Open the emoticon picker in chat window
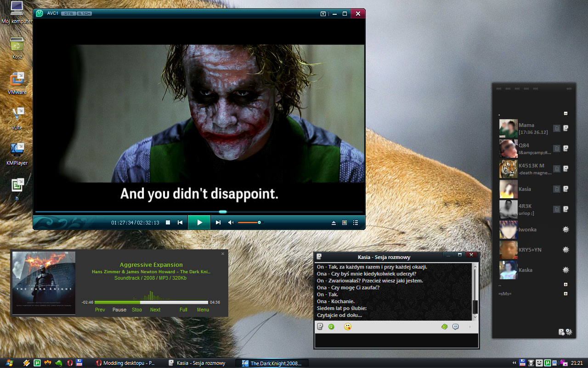This screenshot has height=368, width=588. 348,327
